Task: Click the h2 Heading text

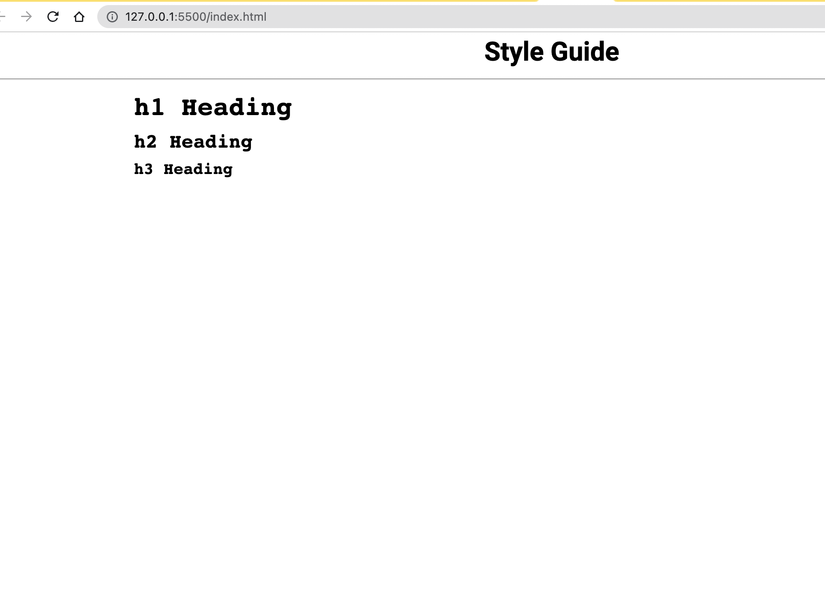Action: (193, 142)
